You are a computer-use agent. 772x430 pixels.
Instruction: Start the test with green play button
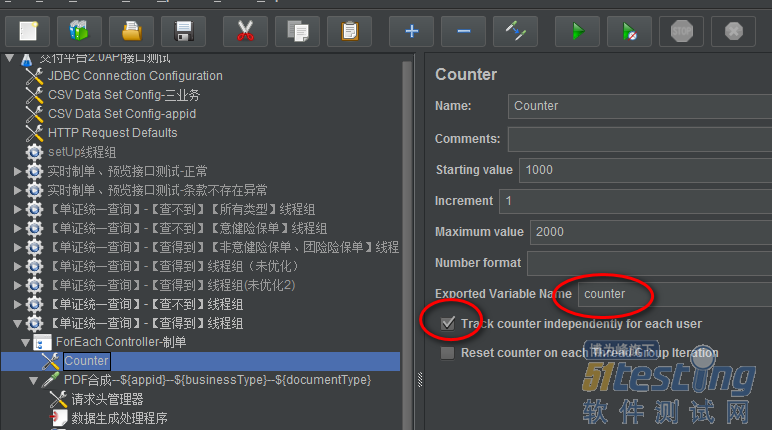point(578,32)
